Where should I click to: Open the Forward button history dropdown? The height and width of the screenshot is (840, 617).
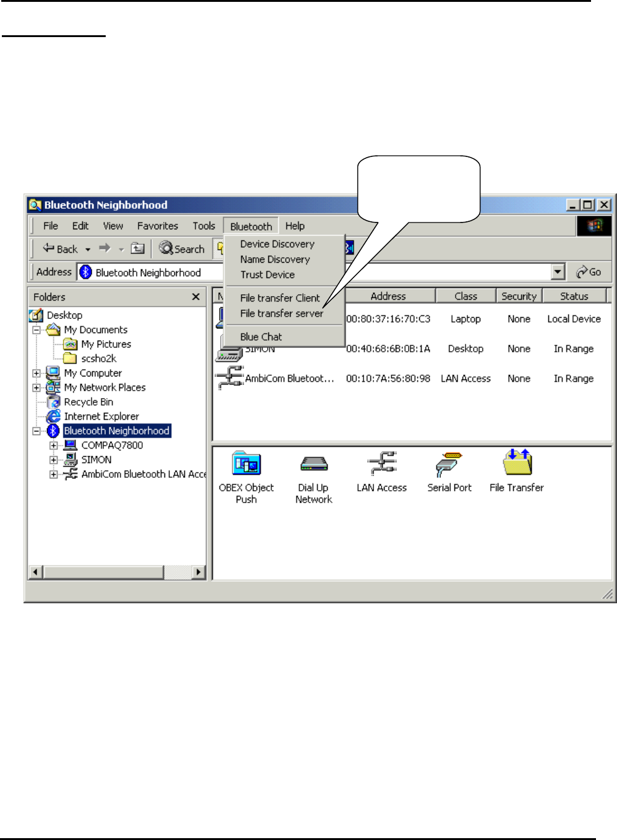click(x=121, y=249)
